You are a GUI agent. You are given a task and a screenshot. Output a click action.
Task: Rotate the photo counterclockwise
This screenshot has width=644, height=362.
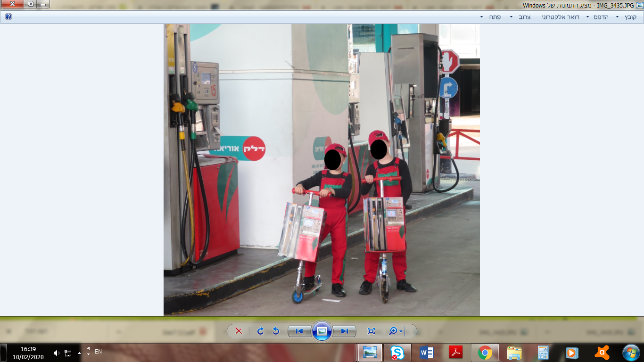click(276, 331)
